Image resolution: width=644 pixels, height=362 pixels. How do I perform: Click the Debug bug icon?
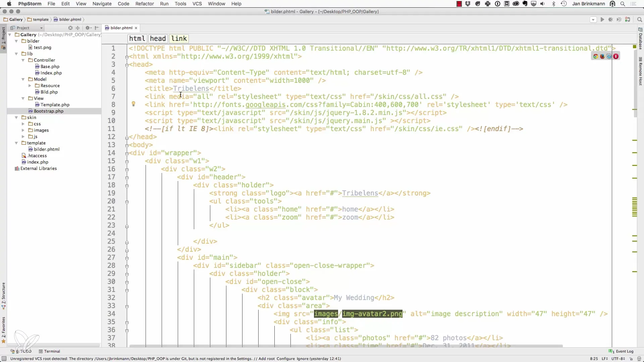611,19
